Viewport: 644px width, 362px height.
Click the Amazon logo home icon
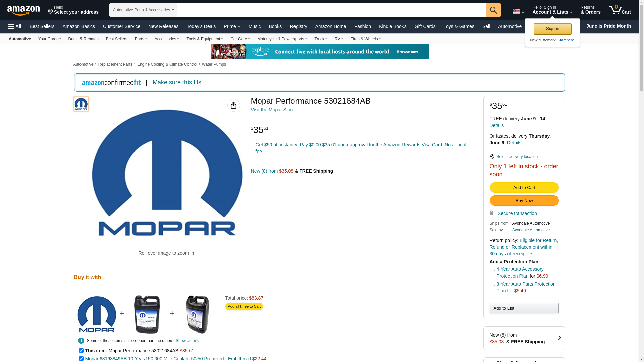(23, 10)
